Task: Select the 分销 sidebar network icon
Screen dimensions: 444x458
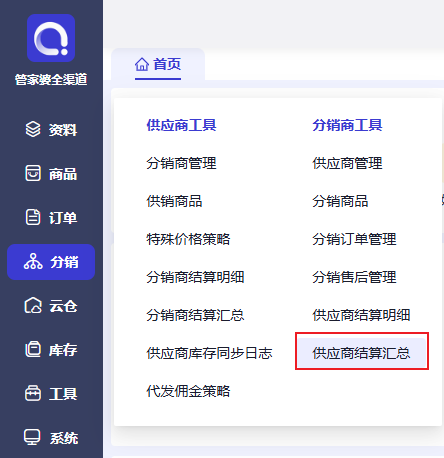Action: click(33, 262)
